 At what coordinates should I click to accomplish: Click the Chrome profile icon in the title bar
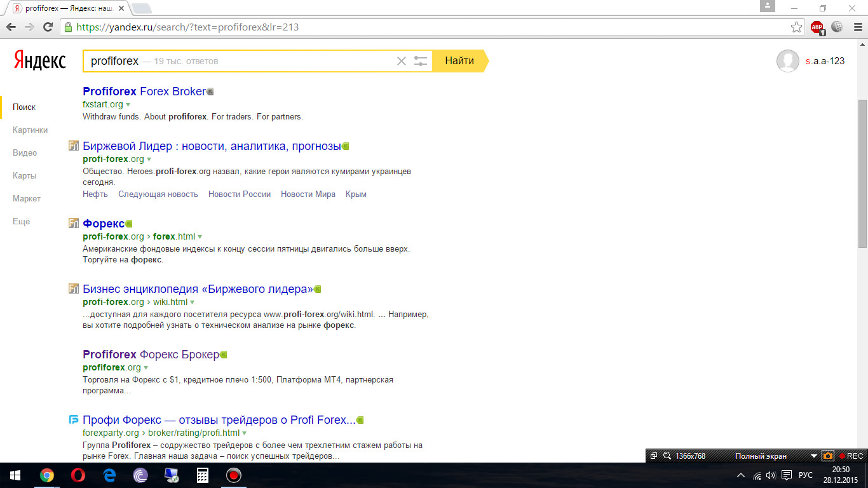[768, 6]
